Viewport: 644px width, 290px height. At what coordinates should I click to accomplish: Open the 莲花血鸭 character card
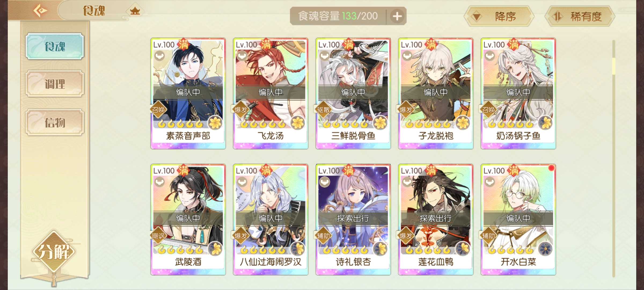coord(436,220)
